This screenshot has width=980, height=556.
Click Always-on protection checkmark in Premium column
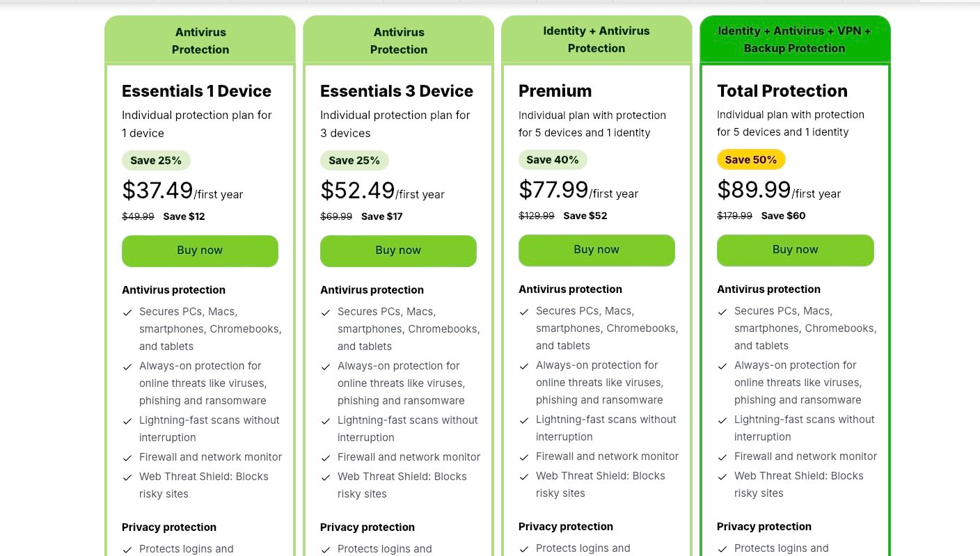(524, 366)
